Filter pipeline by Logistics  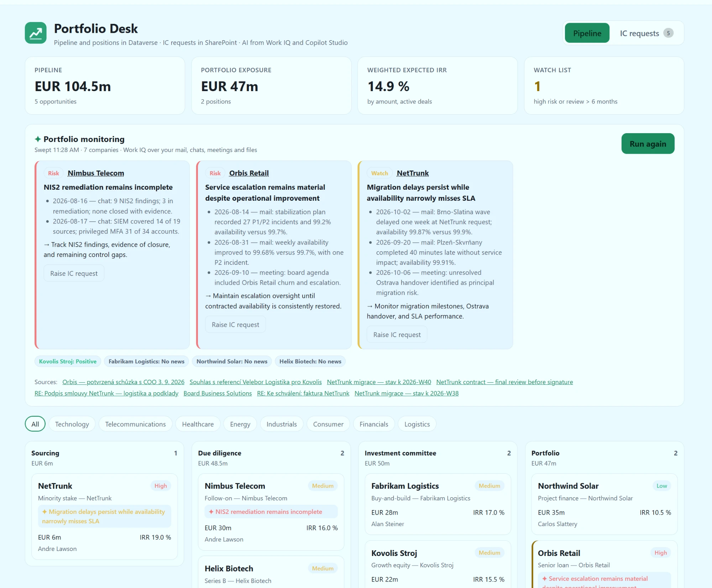pos(417,424)
